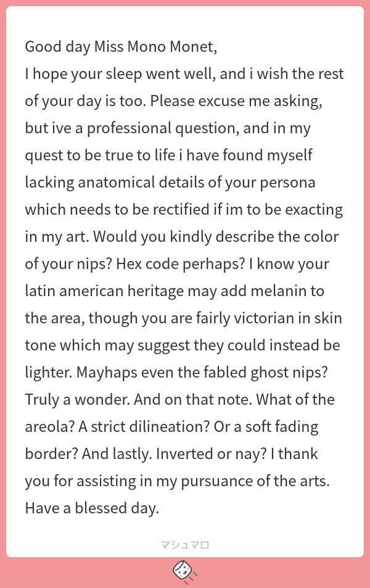Image resolution: width=370 pixels, height=588 pixels.
Task: Click the marshmallow mascot icon at bottom
Action: pyautogui.click(x=185, y=572)
